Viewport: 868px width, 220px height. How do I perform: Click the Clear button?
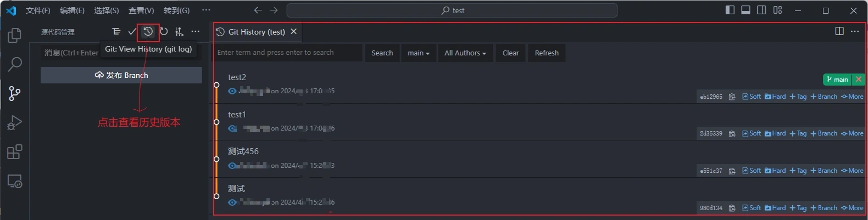(x=510, y=53)
